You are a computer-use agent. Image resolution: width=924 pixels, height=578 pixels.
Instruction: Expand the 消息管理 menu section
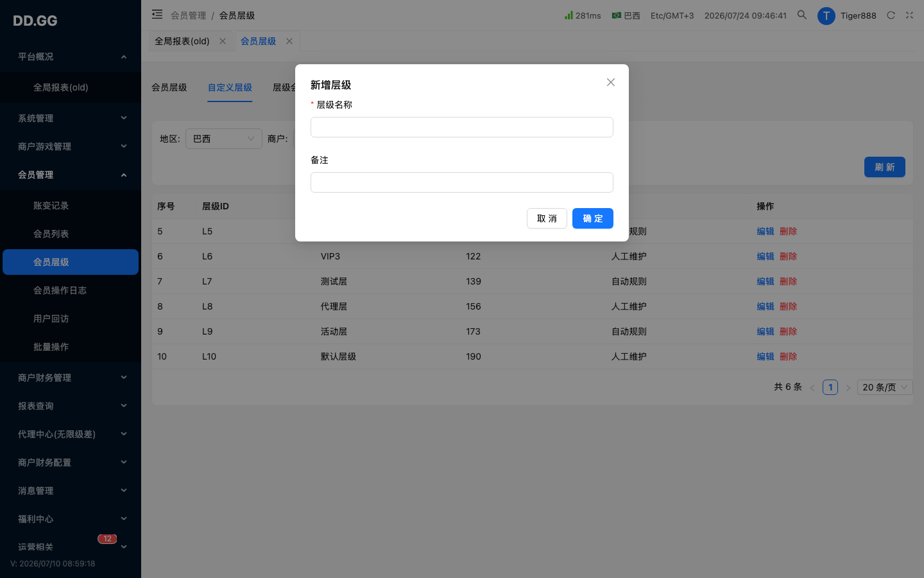coord(71,491)
